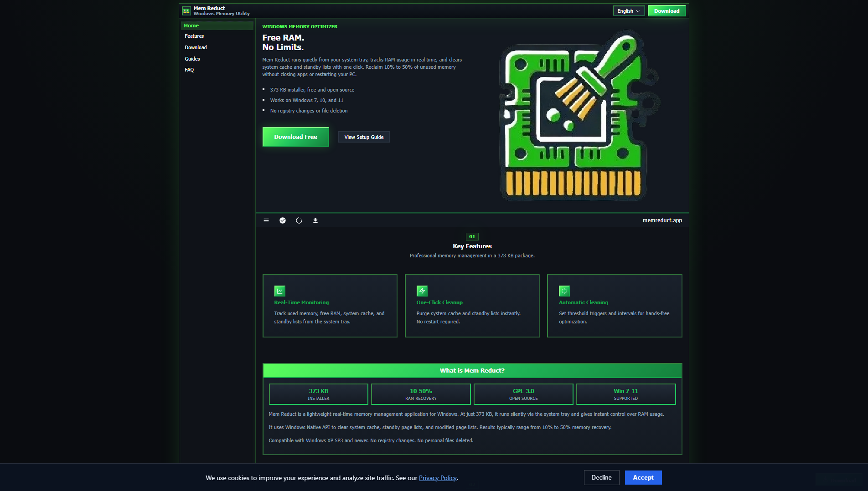Click the Mem Reduct logo icon in header
The width and height of the screenshot is (868, 491).
coord(186,10)
